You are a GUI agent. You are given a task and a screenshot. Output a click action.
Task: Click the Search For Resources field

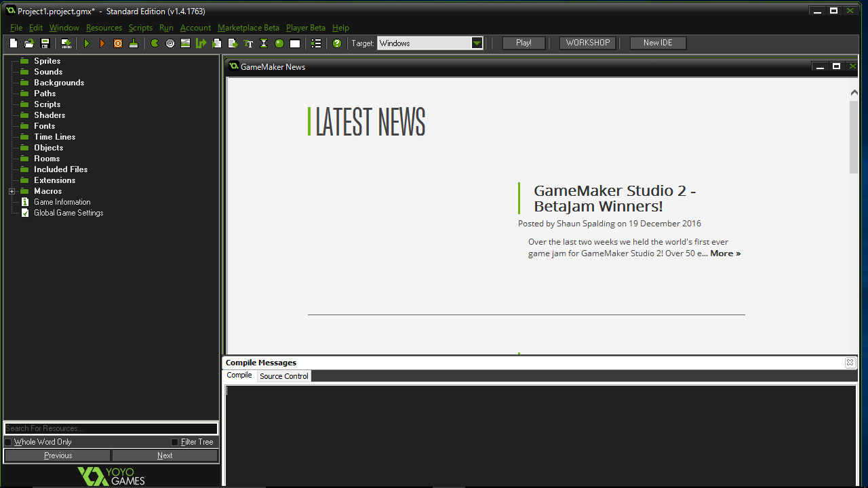click(111, 428)
